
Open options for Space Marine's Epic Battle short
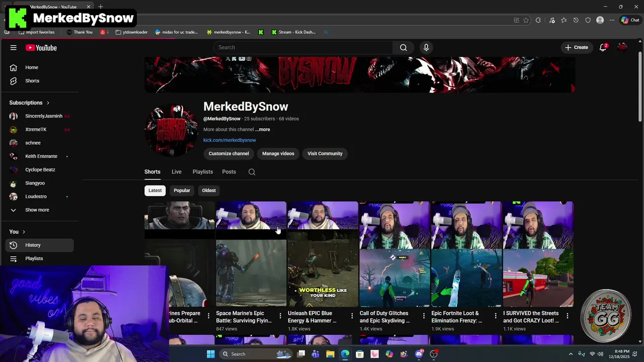[x=280, y=316]
